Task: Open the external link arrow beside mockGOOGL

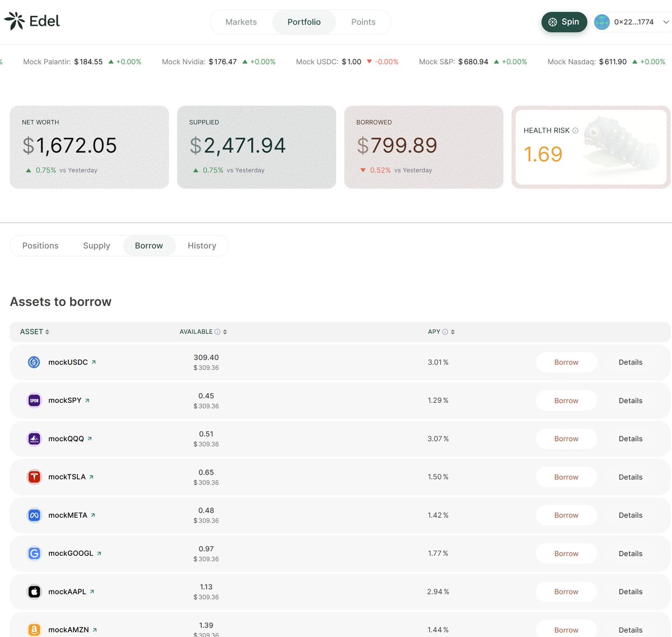Action: [99, 553]
